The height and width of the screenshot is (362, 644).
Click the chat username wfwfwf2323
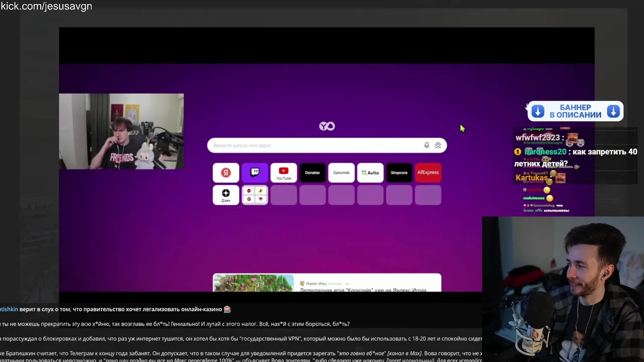pyautogui.click(x=538, y=138)
